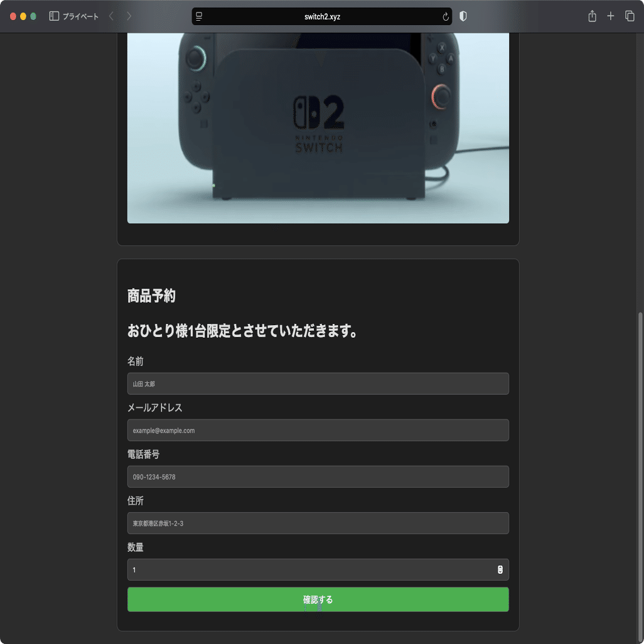Select the 名前 input field

point(318,384)
